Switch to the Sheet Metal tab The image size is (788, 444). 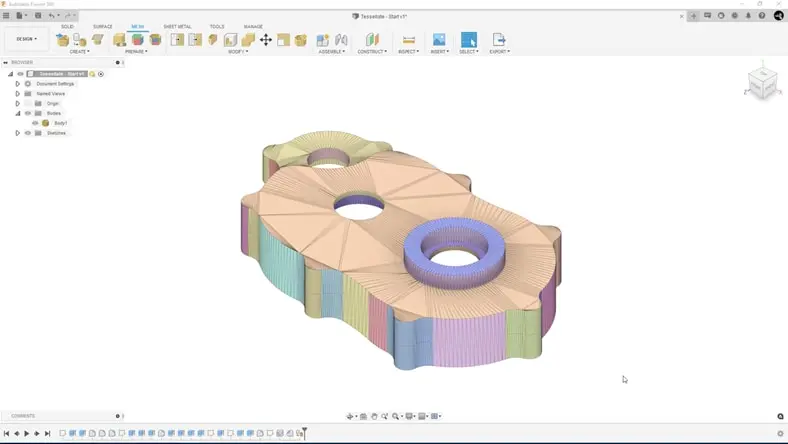[x=177, y=27]
